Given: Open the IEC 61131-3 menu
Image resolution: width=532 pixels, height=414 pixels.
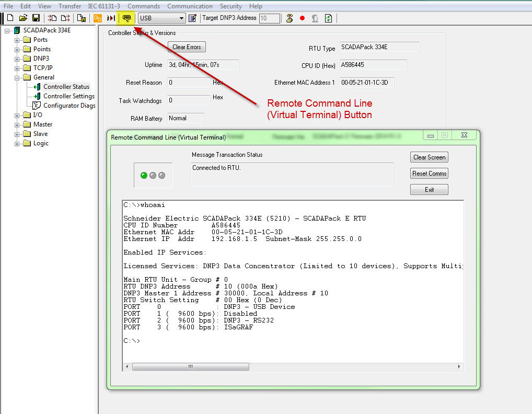Looking at the screenshot, I should pos(104,6).
